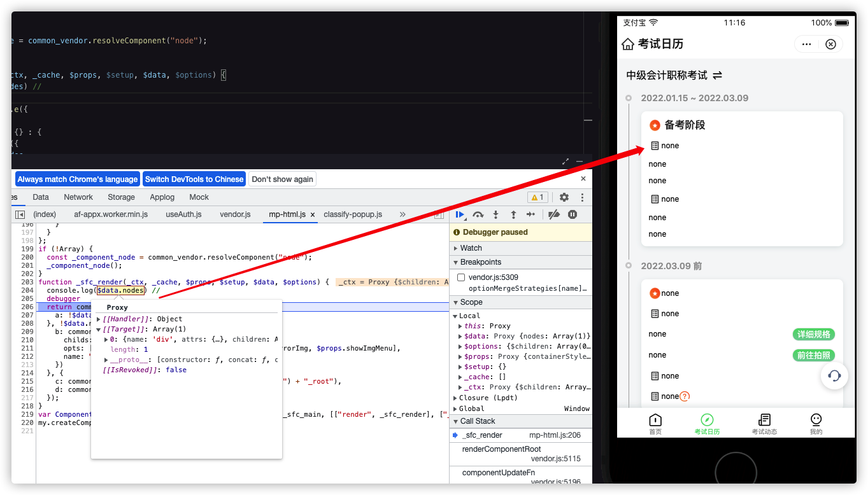Image resolution: width=868 pixels, height=495 pixels.
Task: Switch to the Network tab
Action: coord(78,197)
